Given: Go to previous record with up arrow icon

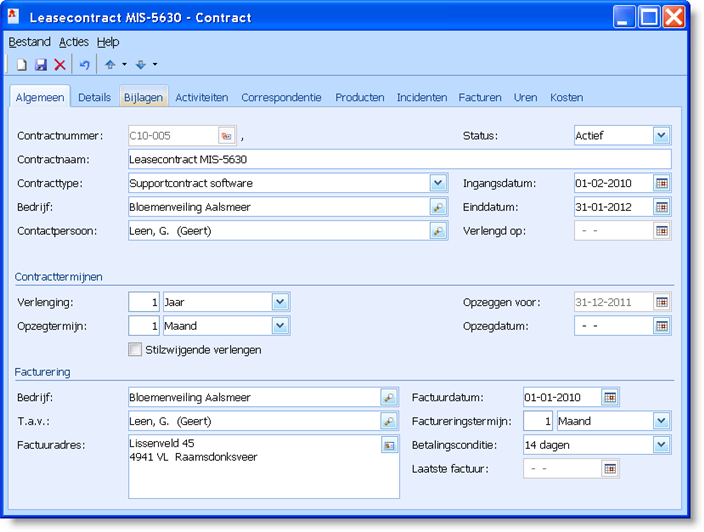Looking at the screenshot, I should pyautogui.click(x=110, y=65).
